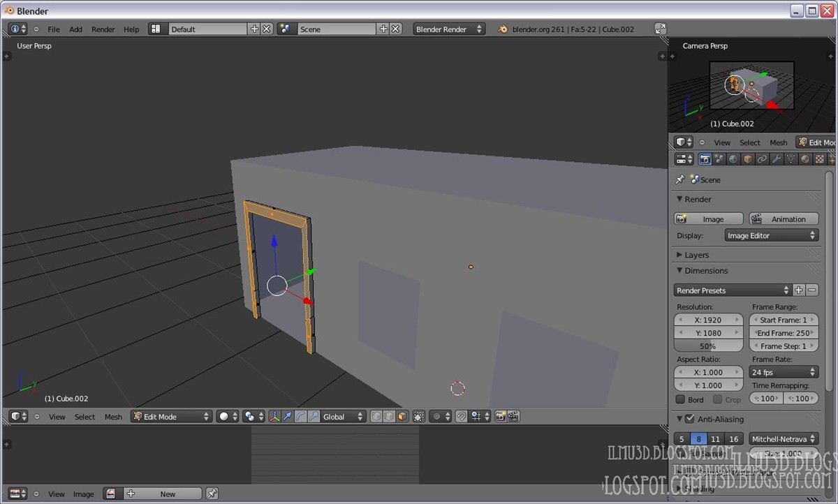
Task: Add a render preset with plus button
Action: pos(799,290)
